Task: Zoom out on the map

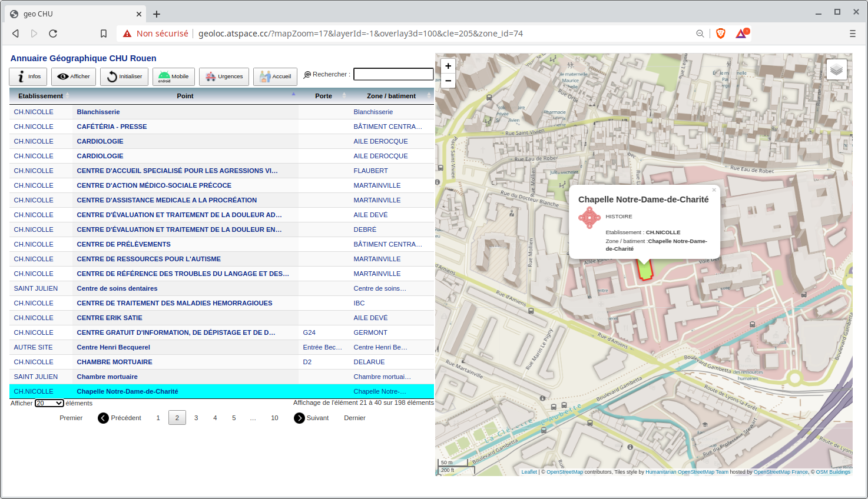Action: click(448, 81)
